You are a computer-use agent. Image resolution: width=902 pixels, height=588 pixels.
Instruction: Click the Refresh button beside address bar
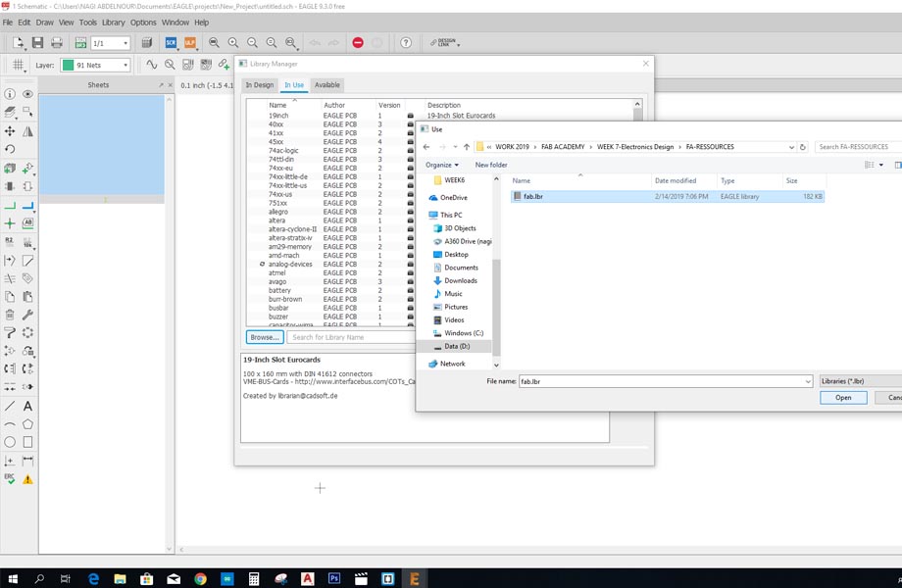803,147
